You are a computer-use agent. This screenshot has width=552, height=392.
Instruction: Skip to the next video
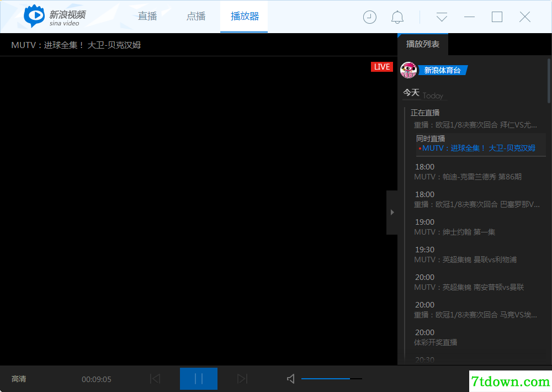pos(242,379)
